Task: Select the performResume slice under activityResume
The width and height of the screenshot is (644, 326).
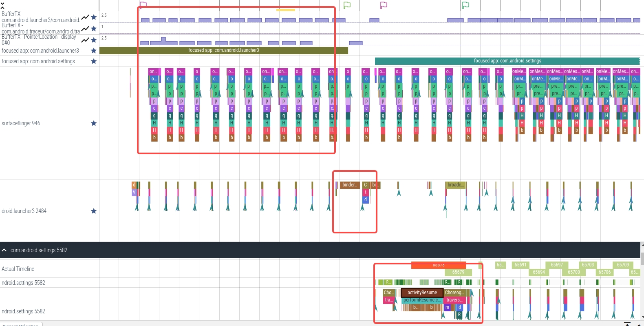Action: click(422, 300)
